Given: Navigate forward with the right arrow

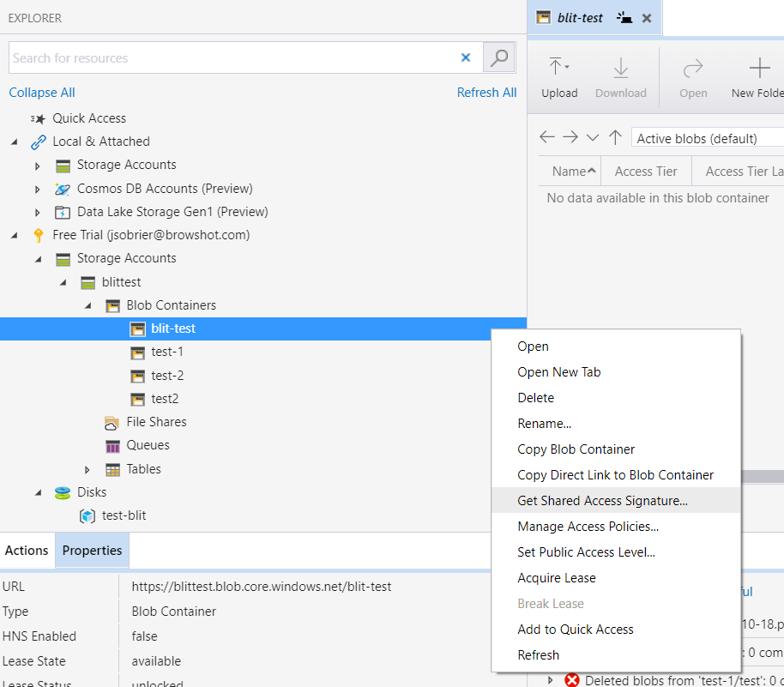Looking at the screenshot, I should [x=570, y=137].
